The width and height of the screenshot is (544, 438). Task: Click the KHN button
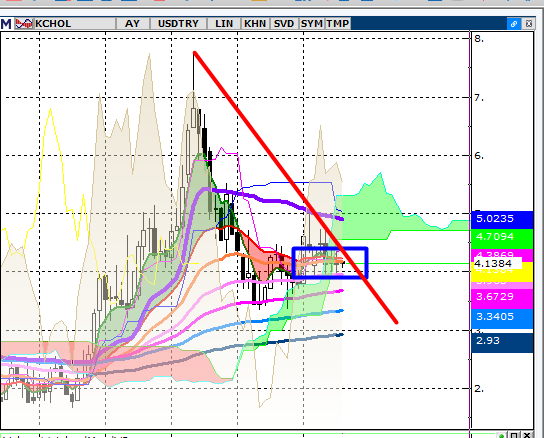tap(255, 24)
